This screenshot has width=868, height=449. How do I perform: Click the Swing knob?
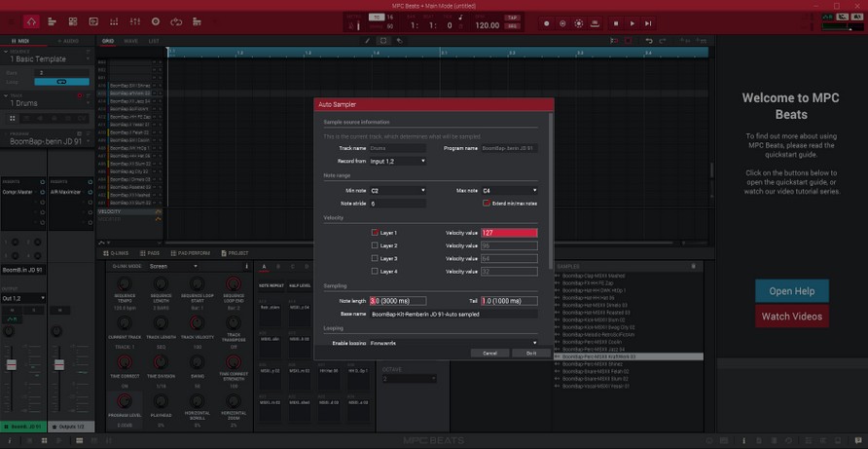[x=197, y=362]
